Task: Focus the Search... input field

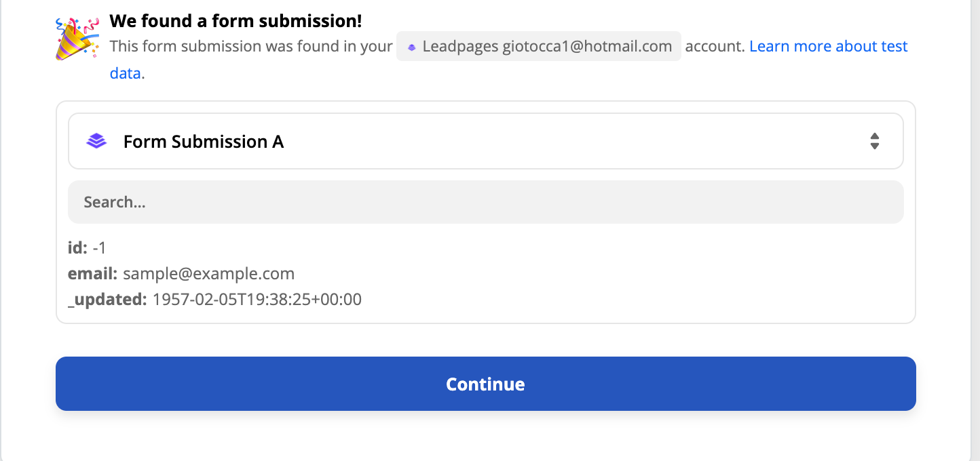Action: coord(486,202)
